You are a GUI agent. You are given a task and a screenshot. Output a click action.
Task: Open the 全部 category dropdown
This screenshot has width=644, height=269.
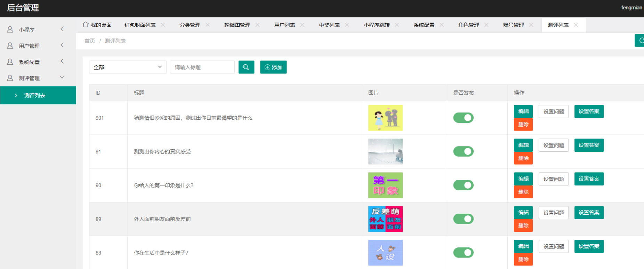(128, 67)
